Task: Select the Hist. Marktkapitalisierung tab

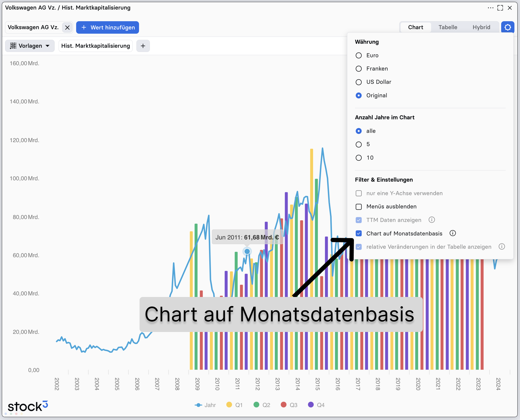Action: pyautogui.click(x=96, y=46)
